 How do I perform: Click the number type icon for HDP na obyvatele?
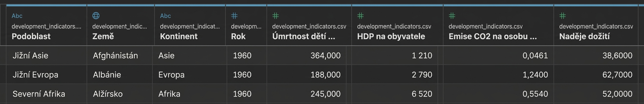click(x=360, y=16)
